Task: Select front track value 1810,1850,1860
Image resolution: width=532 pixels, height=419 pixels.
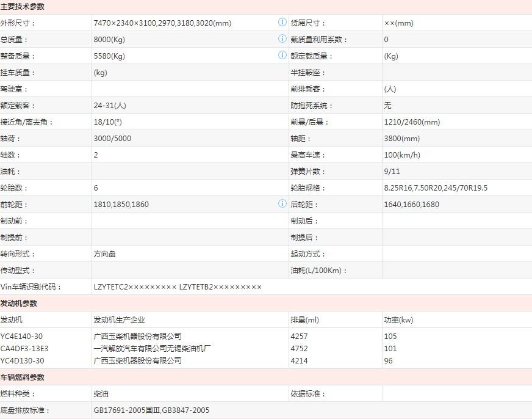Action: point(121,205)
